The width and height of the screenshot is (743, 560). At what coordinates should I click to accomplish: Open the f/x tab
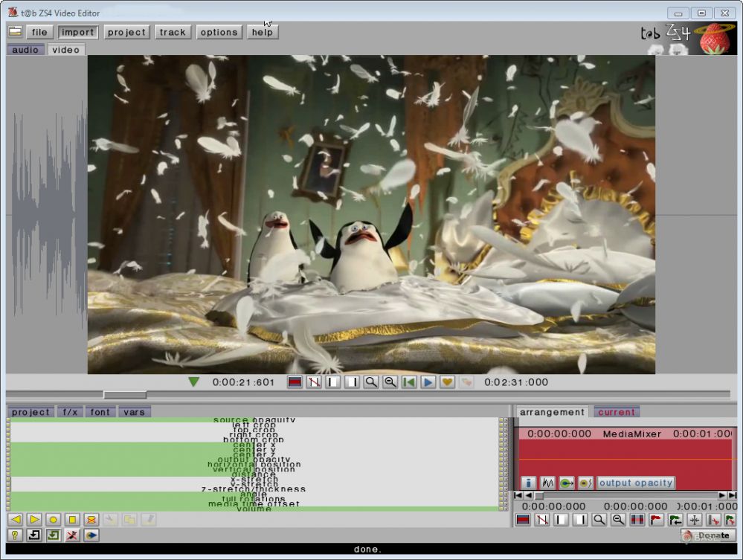coord(70,412)
